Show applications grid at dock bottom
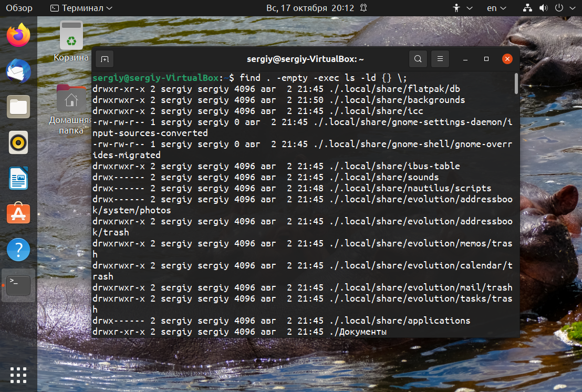This screenshot has height=392, width=582. pos(18,375)
